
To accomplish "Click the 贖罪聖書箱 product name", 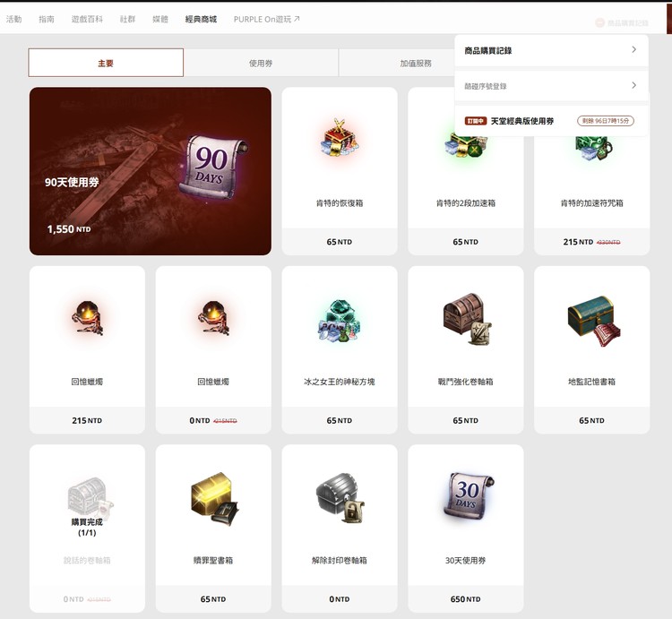I will (x=213, y=560).
